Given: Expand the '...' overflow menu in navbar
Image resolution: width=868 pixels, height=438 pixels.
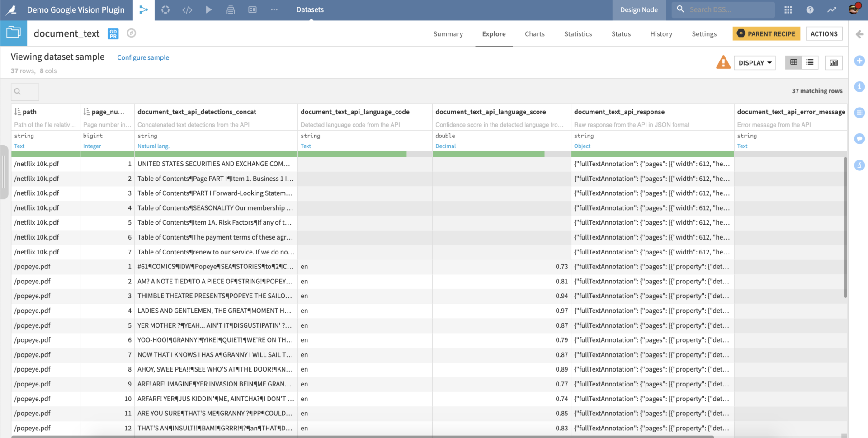Looking at the screenshot, I should tap(274, 9).
